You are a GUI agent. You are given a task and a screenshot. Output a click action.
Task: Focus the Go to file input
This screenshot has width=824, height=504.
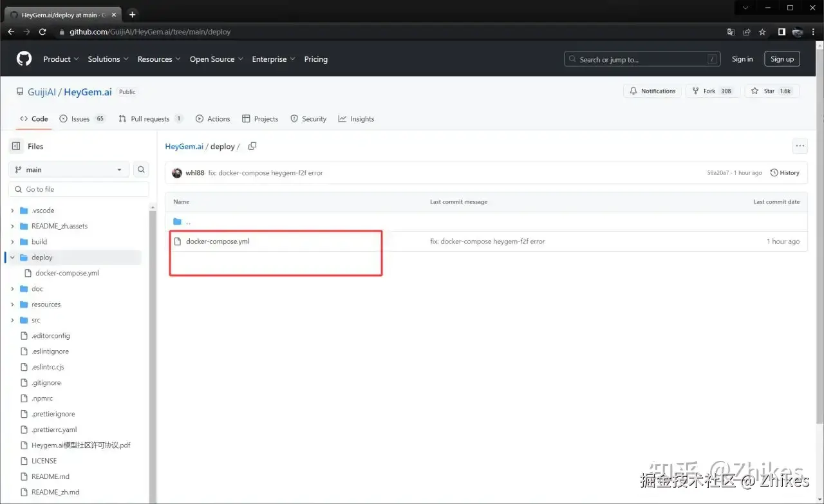pos(79,189)
